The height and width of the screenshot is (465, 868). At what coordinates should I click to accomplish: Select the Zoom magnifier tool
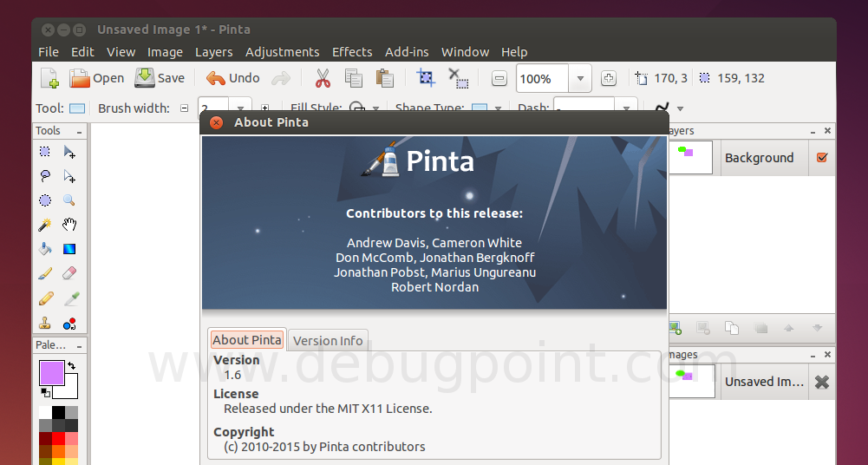coord(69,200)
